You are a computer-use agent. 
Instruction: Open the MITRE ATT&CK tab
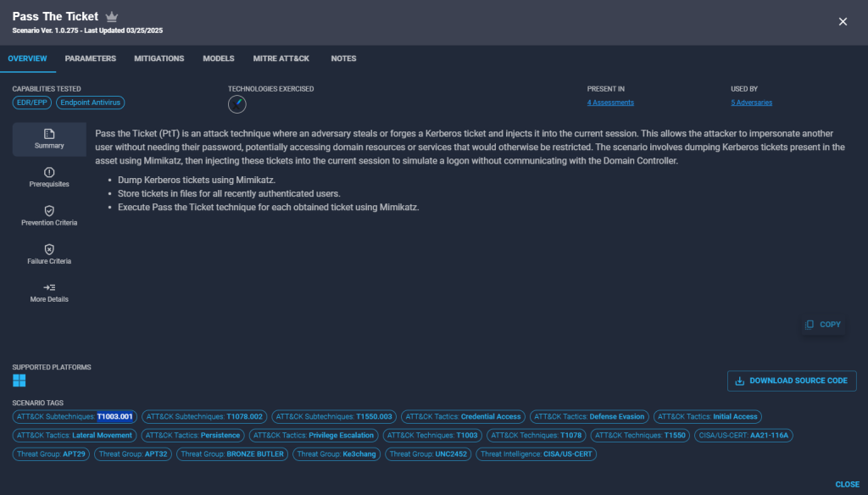click(281, 58)
